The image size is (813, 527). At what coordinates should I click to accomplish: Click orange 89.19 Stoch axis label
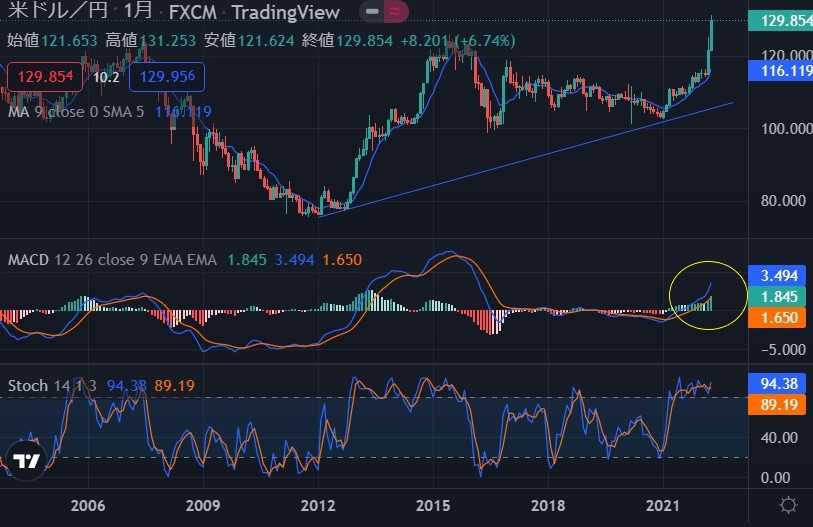coord(778,405)
